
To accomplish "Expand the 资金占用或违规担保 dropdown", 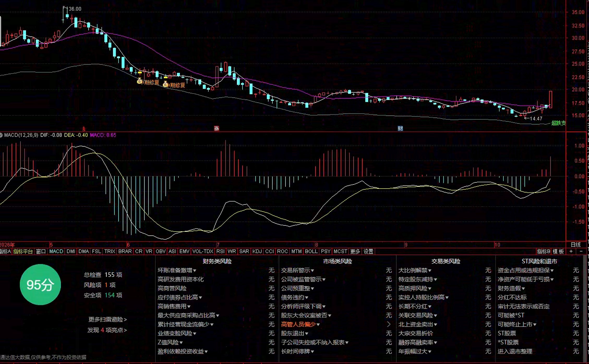I will (x=526, y=270).
